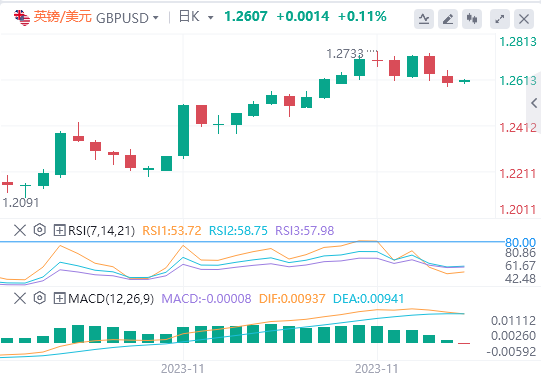541x378 pixels.
Task: Close the GBPUSD chart panel
Action: point(524,19)
